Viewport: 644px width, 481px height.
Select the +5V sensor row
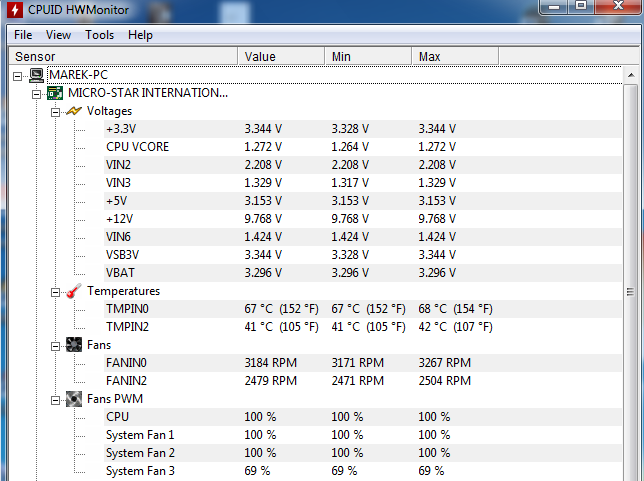point(363,201)
